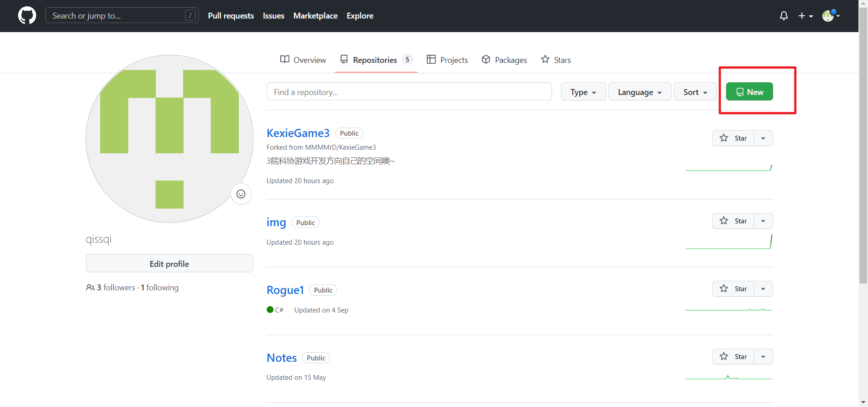This screenshot has width=868, height=407.
Task: Expand the Rogue1 star list dropdown
Action: coord(764,289)
